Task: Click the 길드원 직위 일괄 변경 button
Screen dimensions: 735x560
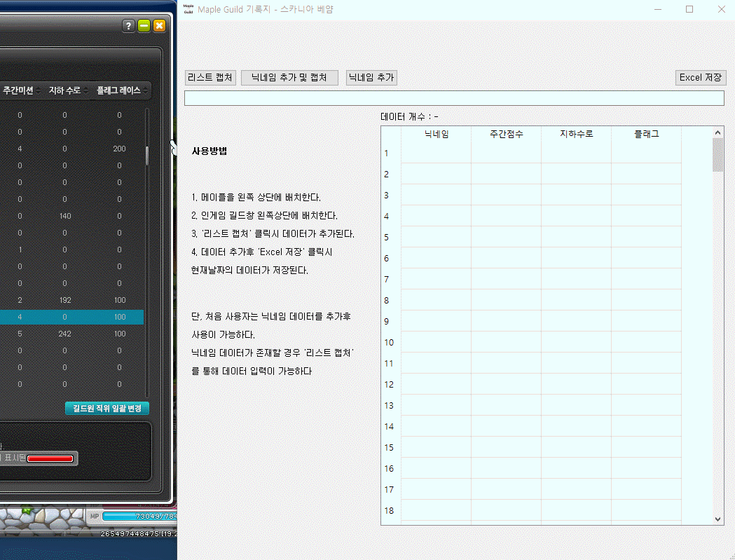Action: pos(107,408)
